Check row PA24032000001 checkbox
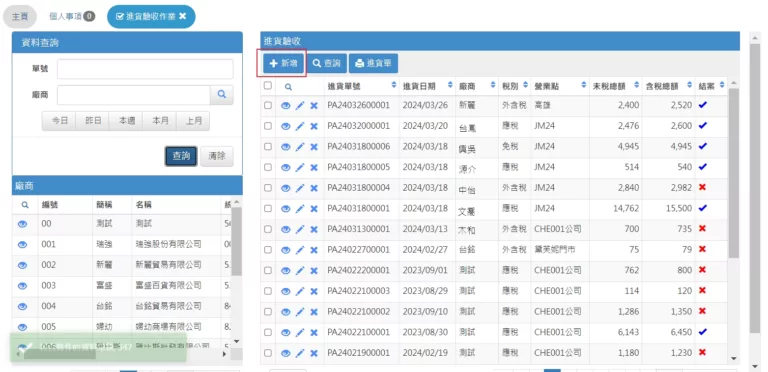 (x=267, y=126)
